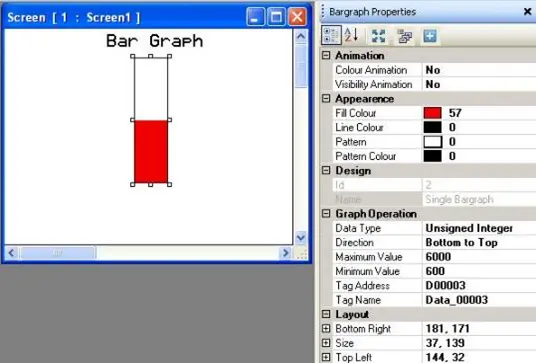Expand the Bottom Right property
536x363 pixels.
tap(326, 328)
